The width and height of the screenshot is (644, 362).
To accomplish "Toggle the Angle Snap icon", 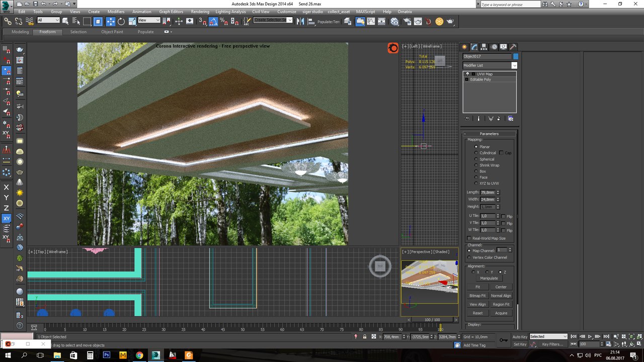I will pos(213,21).
